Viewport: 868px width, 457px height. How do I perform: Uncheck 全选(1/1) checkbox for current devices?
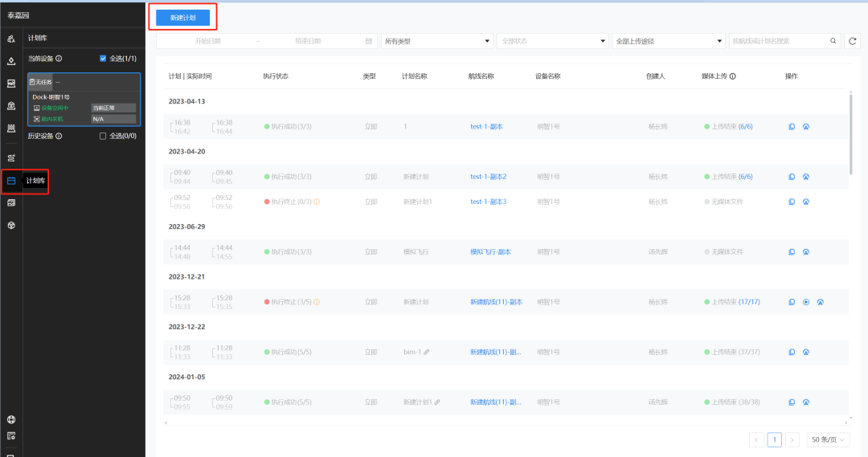coord(103,59)
